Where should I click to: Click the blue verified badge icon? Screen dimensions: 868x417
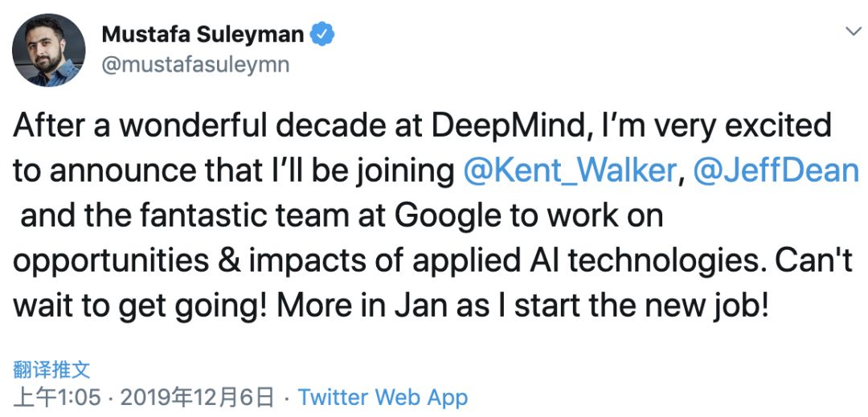tap(323, 35)
